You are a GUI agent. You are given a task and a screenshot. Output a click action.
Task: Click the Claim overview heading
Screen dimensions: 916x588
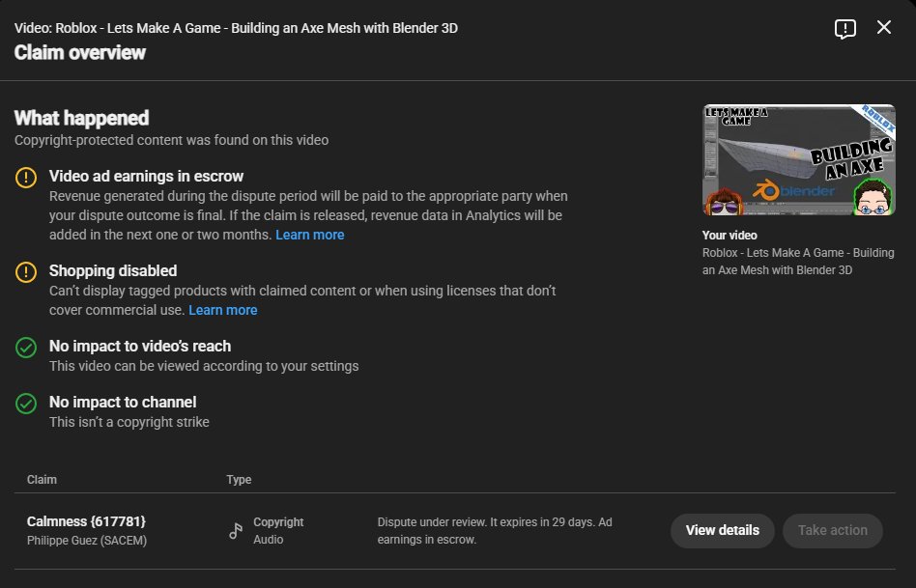click(80, 52)
